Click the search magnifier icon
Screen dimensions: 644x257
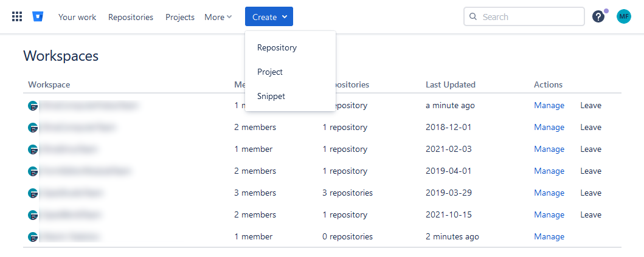pos(473,17)
